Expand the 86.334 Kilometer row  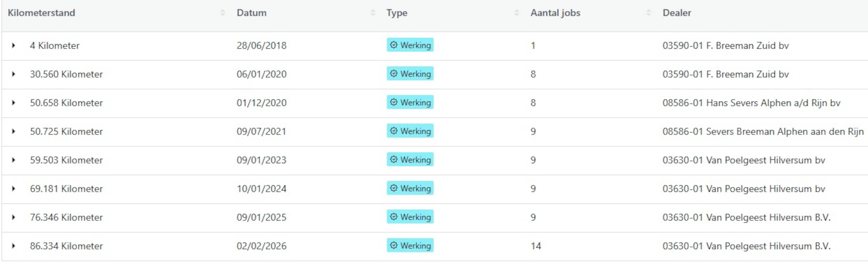coord(13,246)
